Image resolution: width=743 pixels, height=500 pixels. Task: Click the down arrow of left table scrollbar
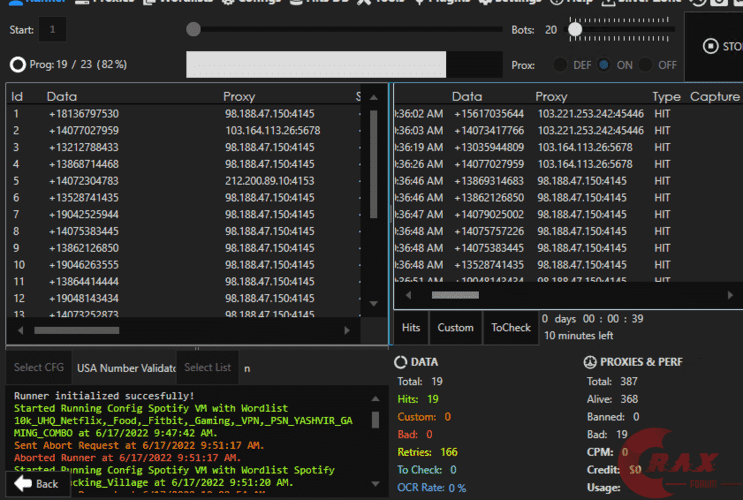point(374,303)
